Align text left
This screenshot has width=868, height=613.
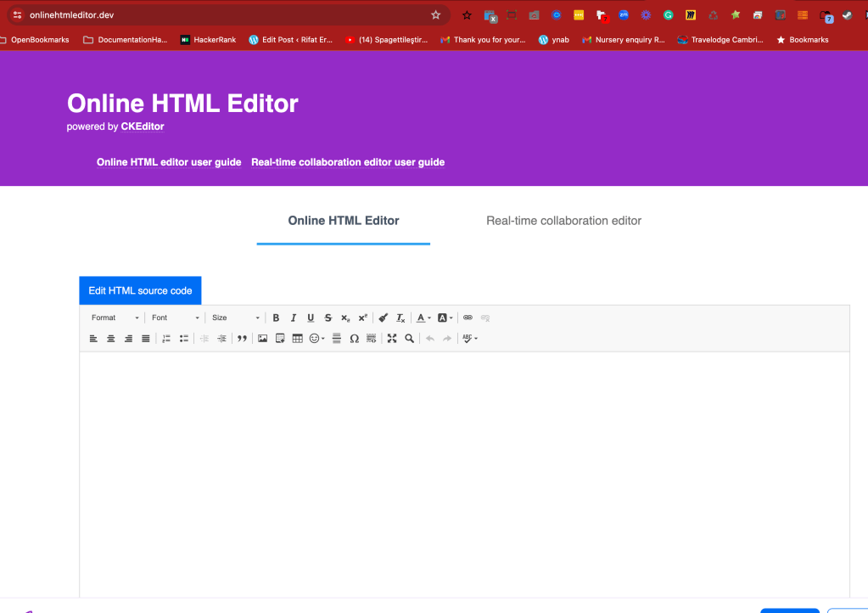coord(93,339)
